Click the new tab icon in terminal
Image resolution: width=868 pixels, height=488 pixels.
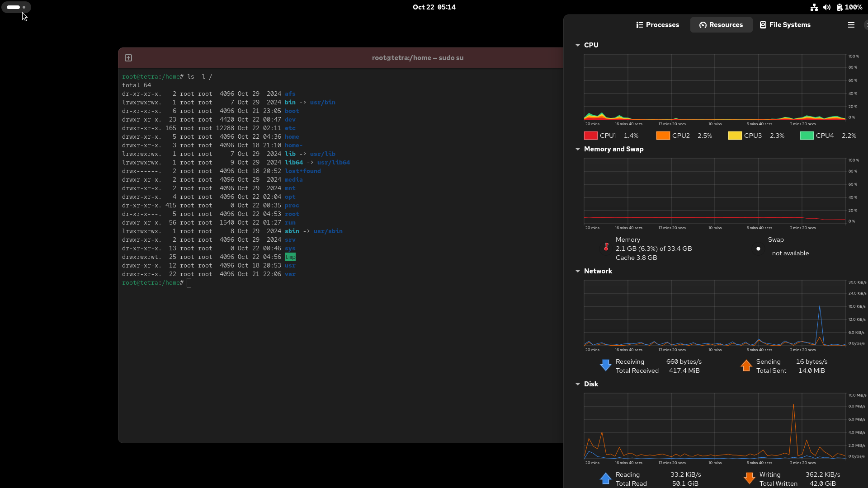[x=128, y=58]
